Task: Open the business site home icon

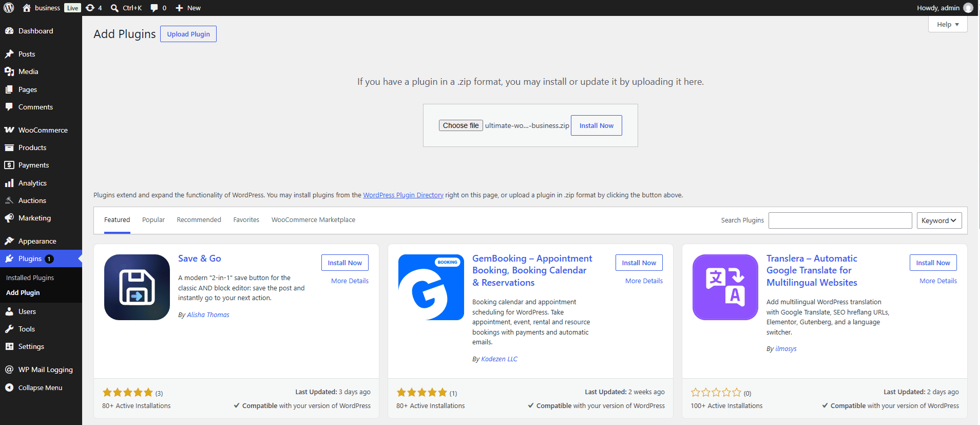Action: pyautogui.click(x=27, y=8)
